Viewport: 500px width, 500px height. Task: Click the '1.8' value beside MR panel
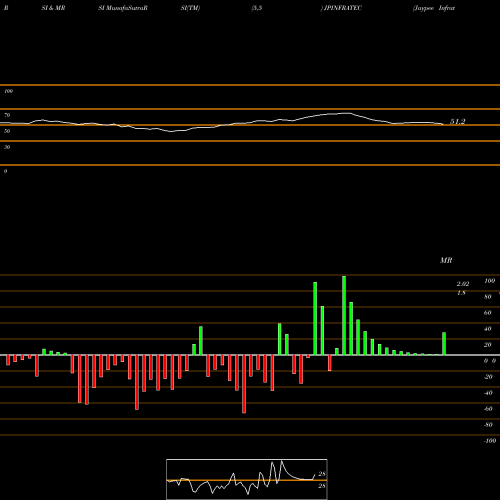(461, 293)
